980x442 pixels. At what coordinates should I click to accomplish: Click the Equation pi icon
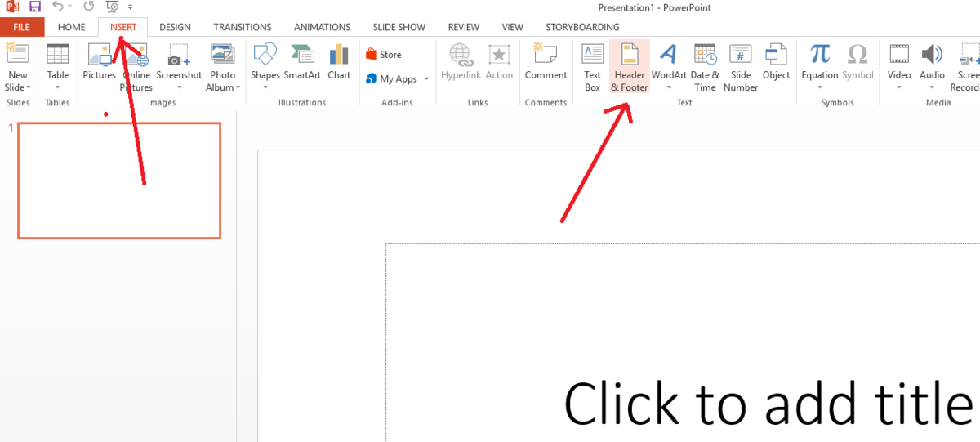click(x=820, y=55)
